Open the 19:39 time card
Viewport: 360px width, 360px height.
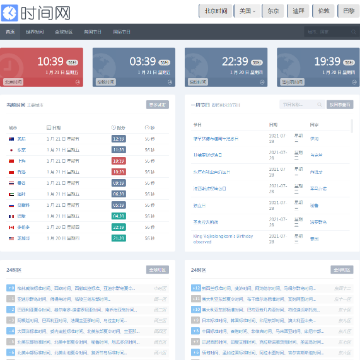click(x=318, y=67)
